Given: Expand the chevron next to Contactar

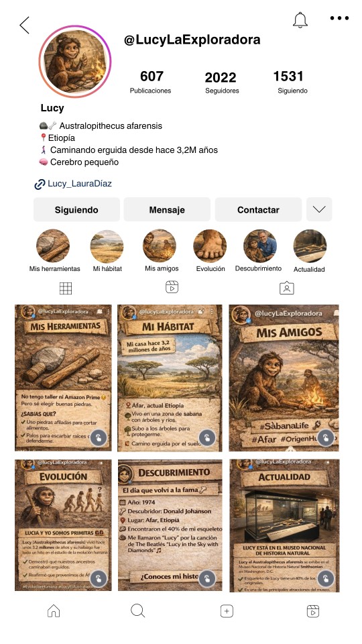Looking at the screenshot, I should click(319, 209).
